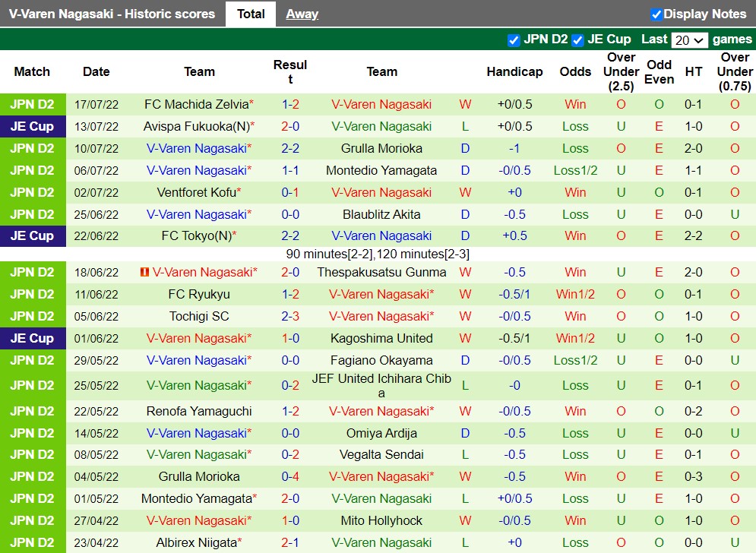The image size is (756, 553).
Task: Select the Total tab
Action: coord(250,13)
